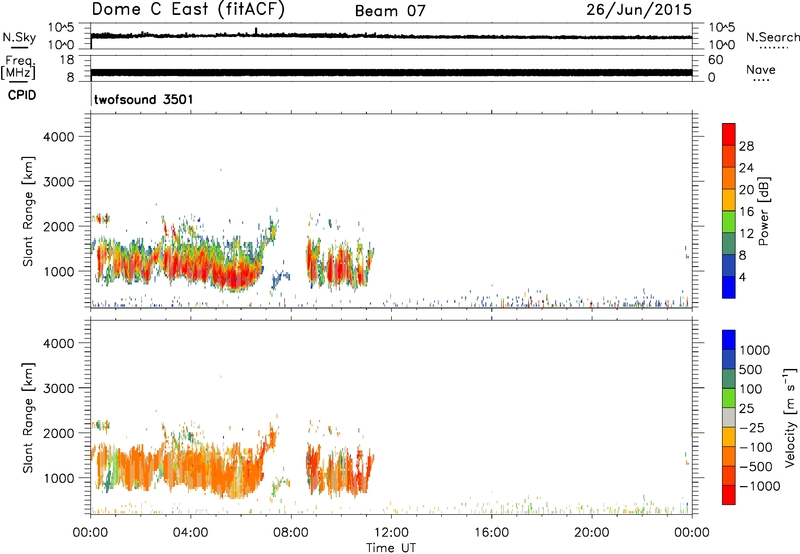Pick the power colorbar segment between 24 and 28

(729, 157)
